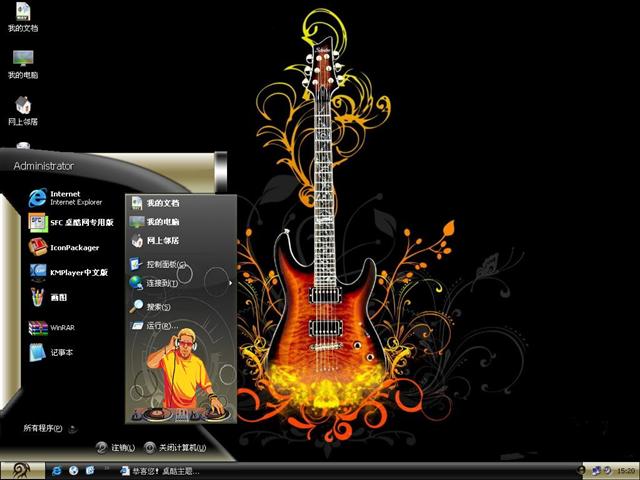Screen dimensions: 640x480
Task: Open the 我的电脑 desktop icon
Action: point(23,64)
